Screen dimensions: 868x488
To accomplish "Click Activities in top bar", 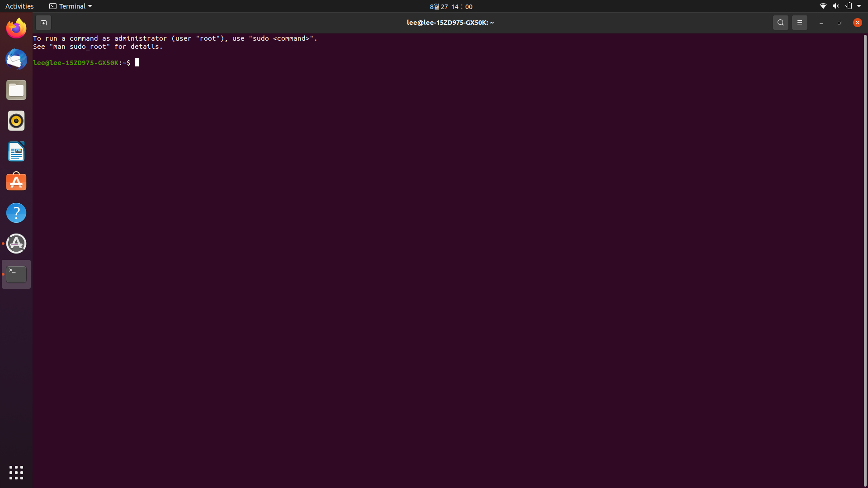I will click(x=19, y=6).
